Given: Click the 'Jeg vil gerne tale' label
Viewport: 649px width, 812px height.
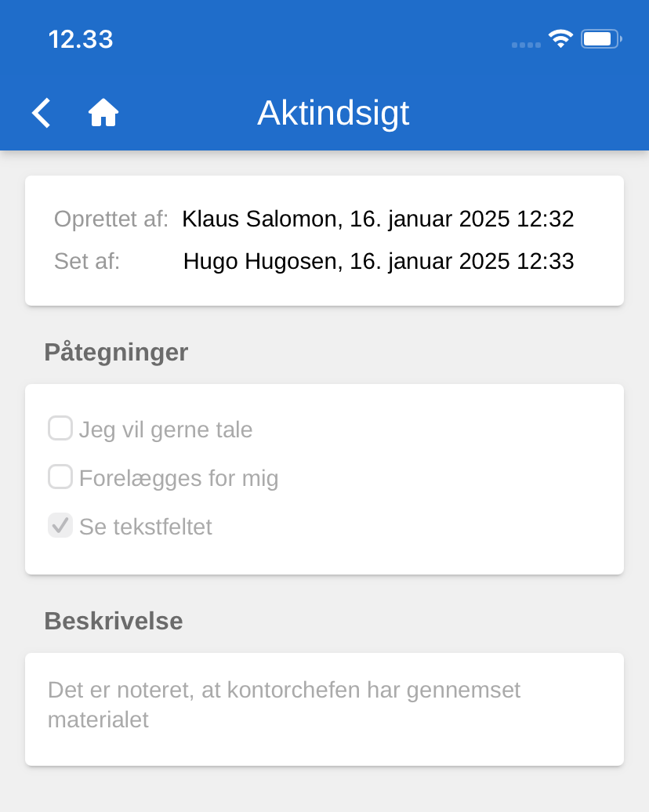Looking at the screenshot, I should (x=166, y=430).
